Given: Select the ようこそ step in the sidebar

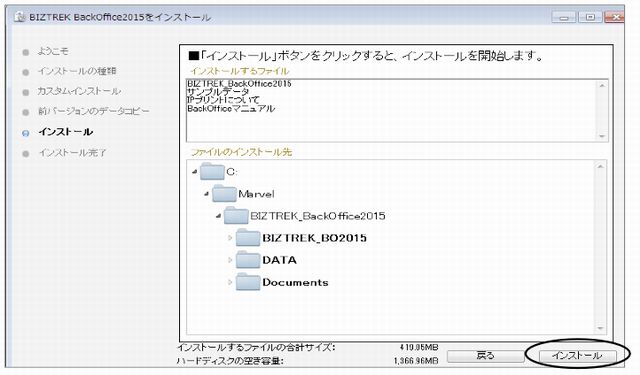Looking at the screenshot, I should click(x=53, y=51).
